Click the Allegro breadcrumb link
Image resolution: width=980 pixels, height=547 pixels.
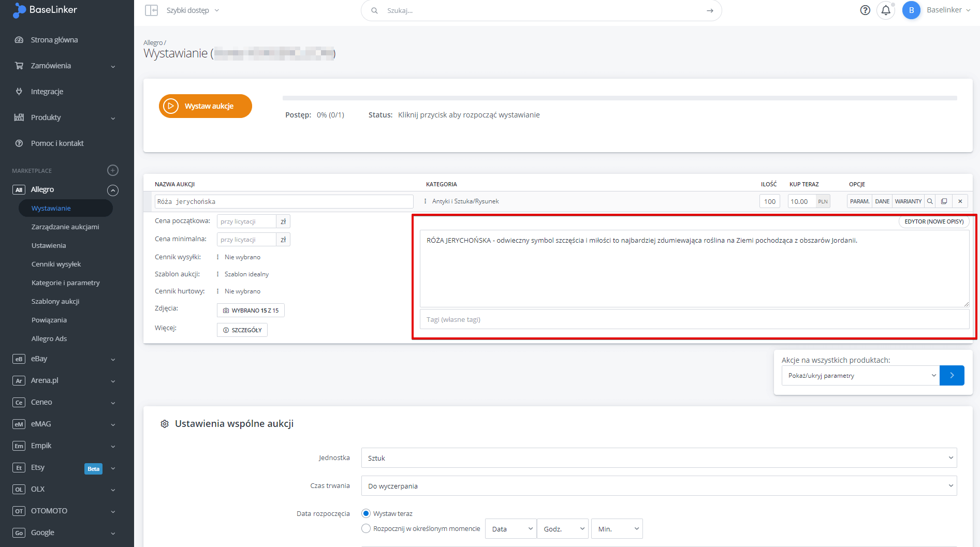(153, 43)
